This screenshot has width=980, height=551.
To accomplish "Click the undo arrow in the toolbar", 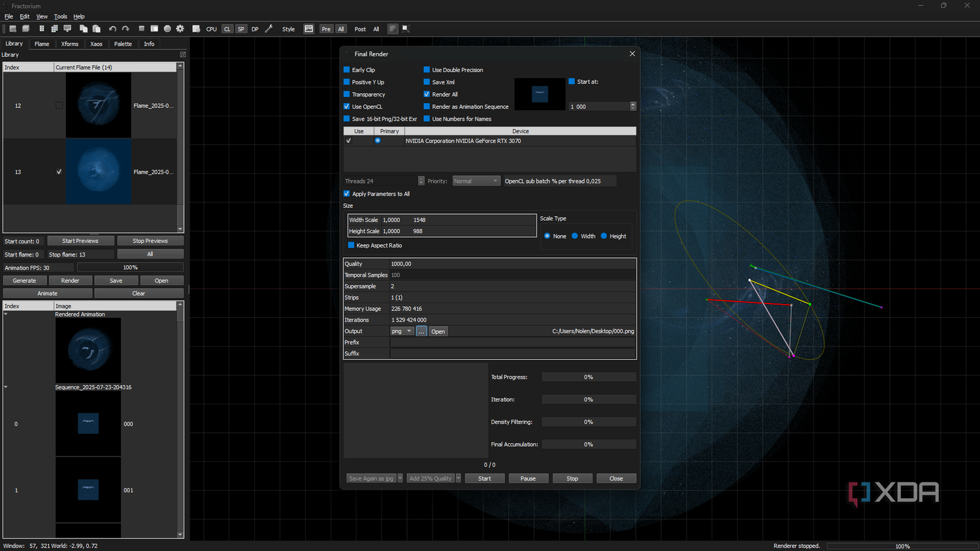I will [x=112, y=29].
